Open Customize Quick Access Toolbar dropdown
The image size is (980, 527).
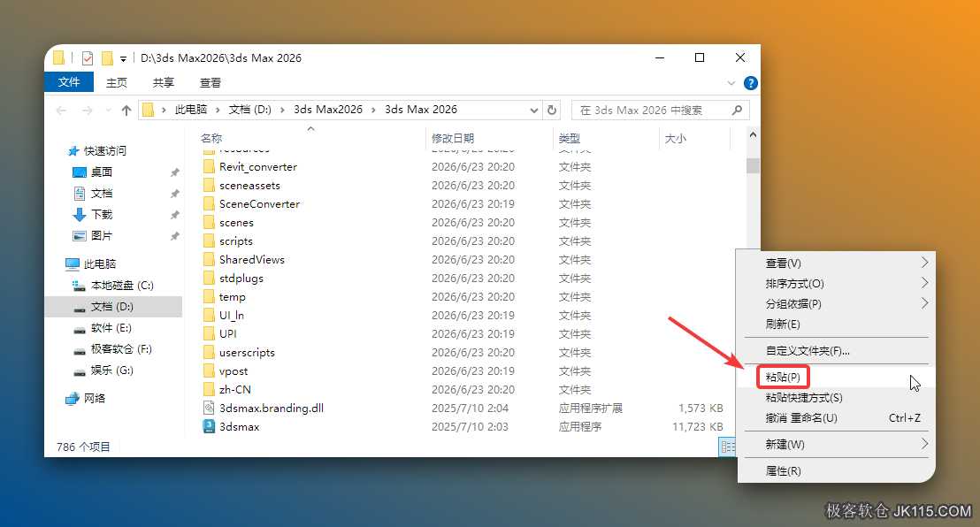click(x=123, y=58)
